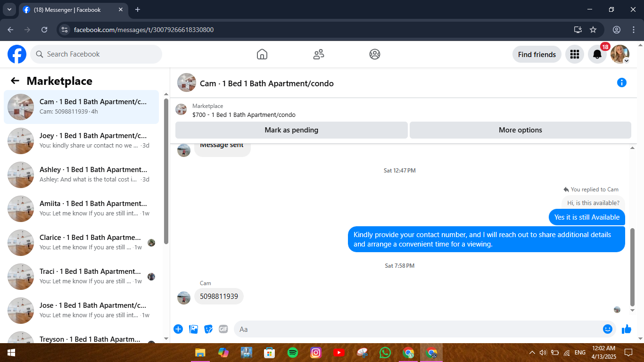Click the Mark as pending button
Screen dimensions: 644x362
pos(291,130)
